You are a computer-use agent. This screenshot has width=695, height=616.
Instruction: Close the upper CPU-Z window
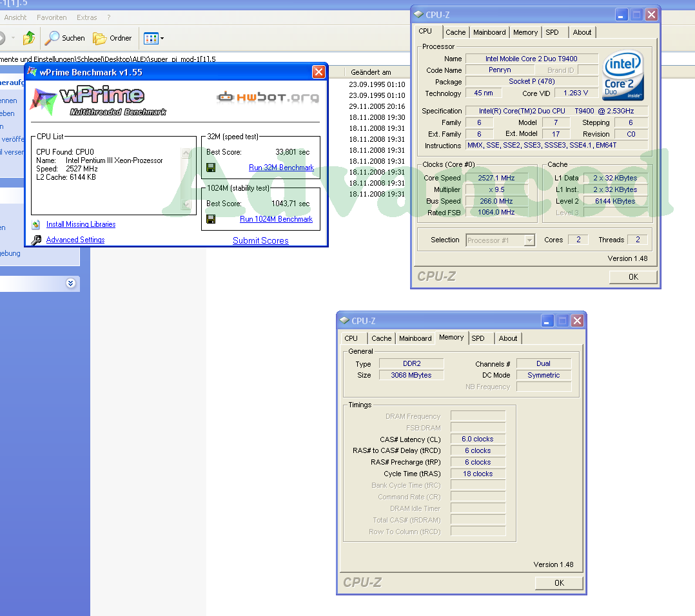(x=651, y=15)
